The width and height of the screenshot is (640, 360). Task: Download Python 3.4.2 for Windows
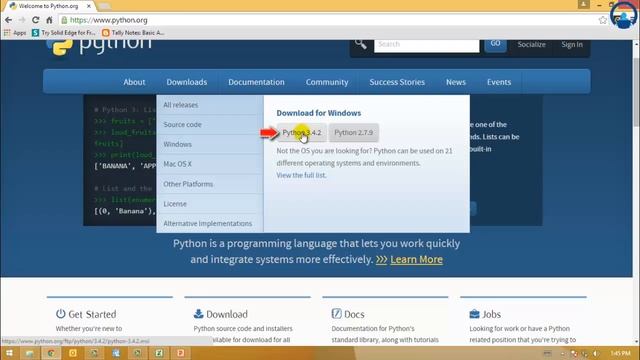coord(302,133)
